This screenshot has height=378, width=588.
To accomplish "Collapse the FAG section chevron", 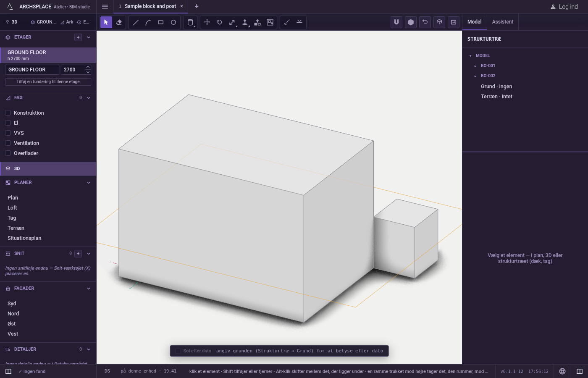I will [89, 98].
